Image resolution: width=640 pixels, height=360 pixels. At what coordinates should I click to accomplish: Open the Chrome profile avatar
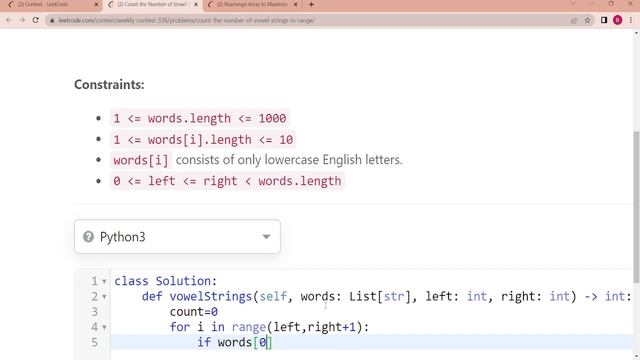tap(618, 20)
